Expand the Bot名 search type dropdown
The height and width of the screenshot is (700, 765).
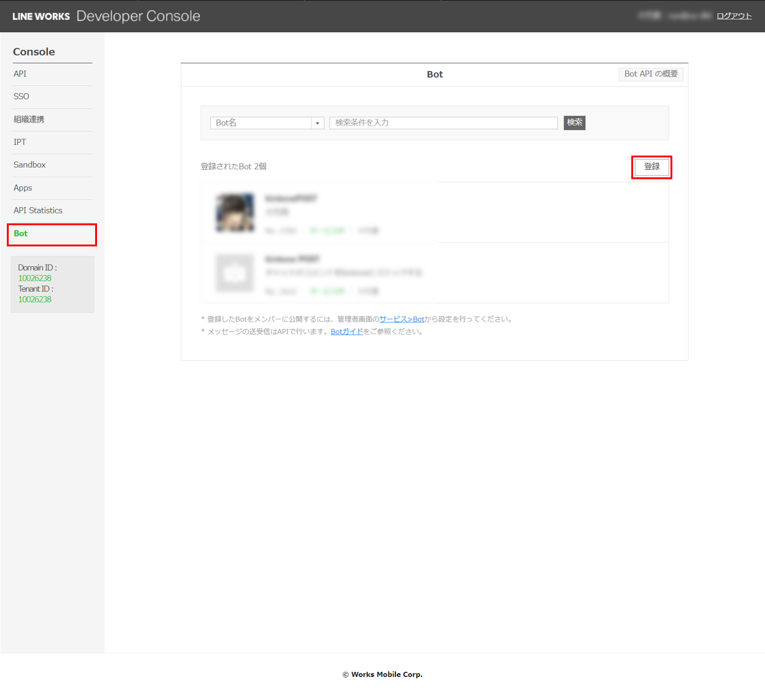point(261,123)
